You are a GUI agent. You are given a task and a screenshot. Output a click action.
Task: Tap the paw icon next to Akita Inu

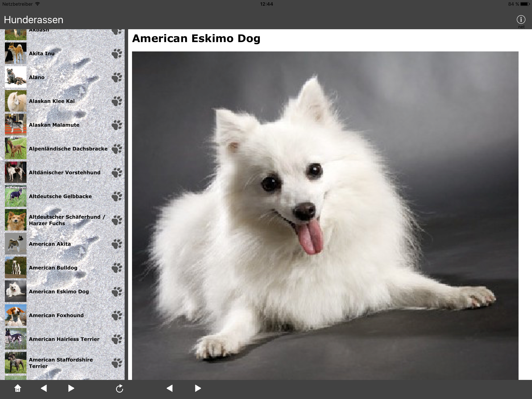click(x=117, y=54)
